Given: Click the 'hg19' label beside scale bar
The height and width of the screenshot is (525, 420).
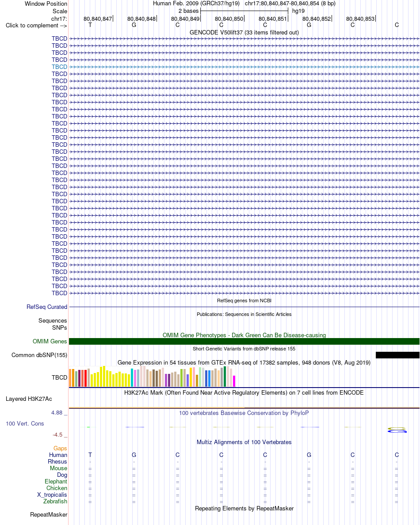Looking at the screenshot, I should coord(298,11).
